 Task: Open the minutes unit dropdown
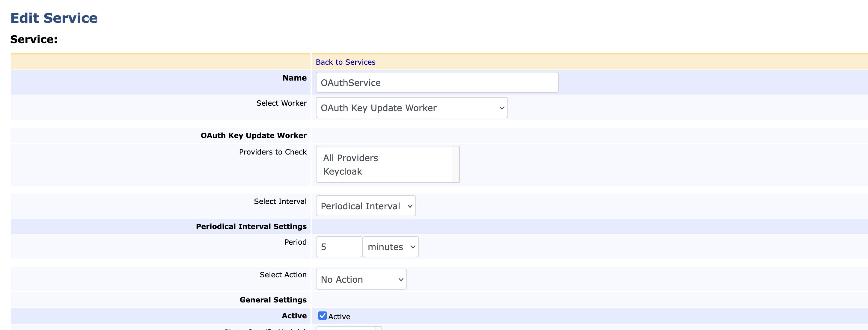[391, 247]
